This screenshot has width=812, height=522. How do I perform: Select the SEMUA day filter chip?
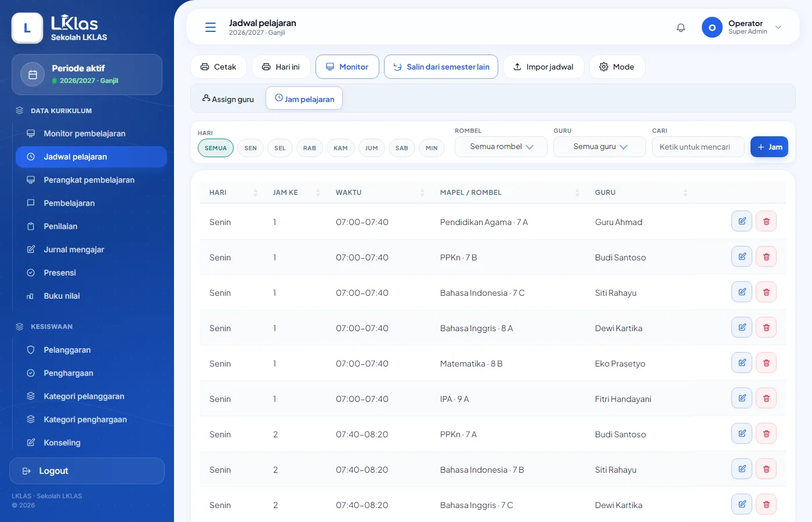pyautogui.click(x=216, y=148)
